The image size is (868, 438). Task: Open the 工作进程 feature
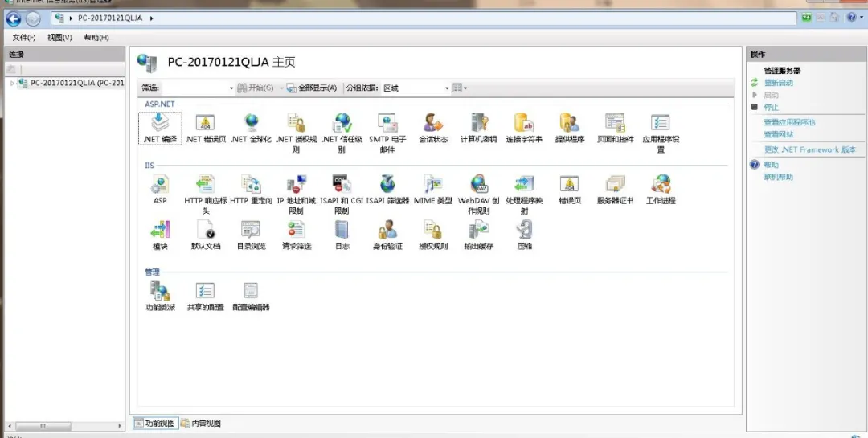661,190
